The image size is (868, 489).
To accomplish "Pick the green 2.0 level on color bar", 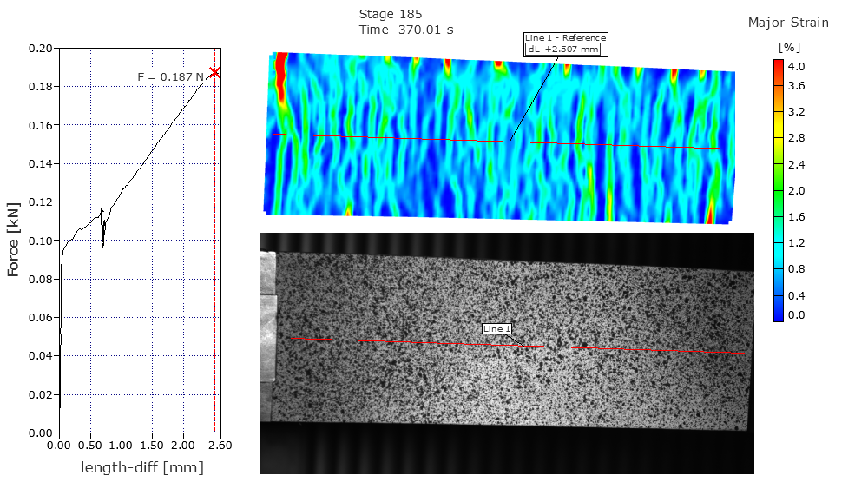I will point(779,190).
